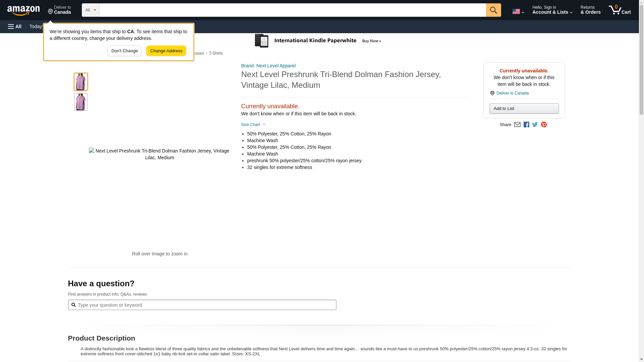
Task: Click the Amazon logo
Action: pos(23,10)
